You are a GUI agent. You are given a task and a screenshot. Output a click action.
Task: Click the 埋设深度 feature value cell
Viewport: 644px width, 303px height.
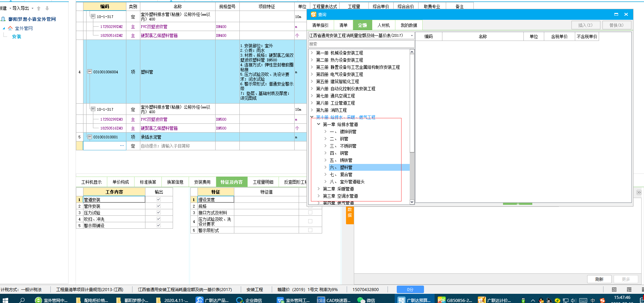(266, 199)
